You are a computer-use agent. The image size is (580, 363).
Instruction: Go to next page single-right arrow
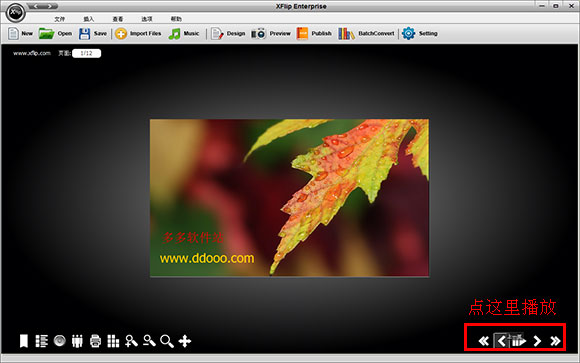point(537,341)
